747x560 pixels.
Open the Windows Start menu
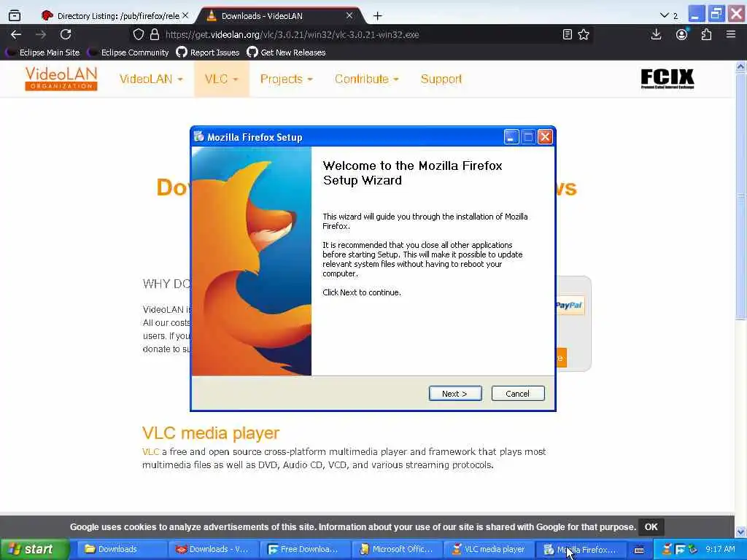click(x=34, y=549)
